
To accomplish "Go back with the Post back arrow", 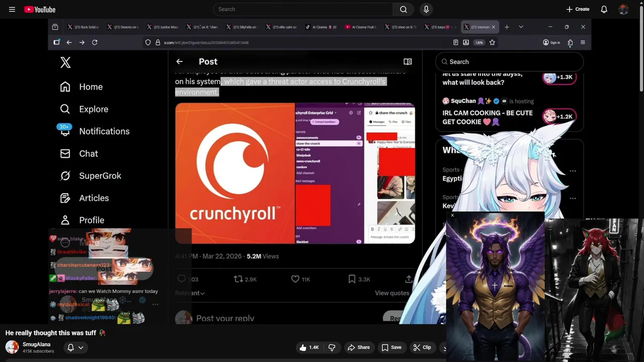I will [x=180, y=61].
